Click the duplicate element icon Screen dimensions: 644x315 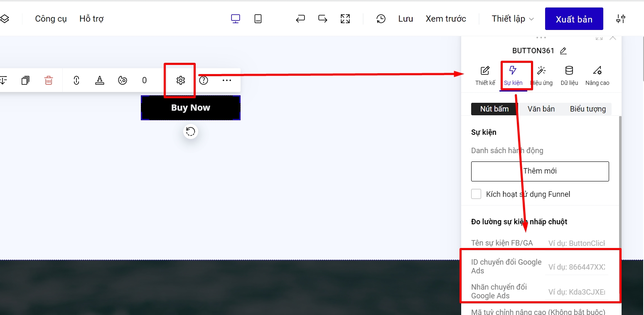click(25, 80)
